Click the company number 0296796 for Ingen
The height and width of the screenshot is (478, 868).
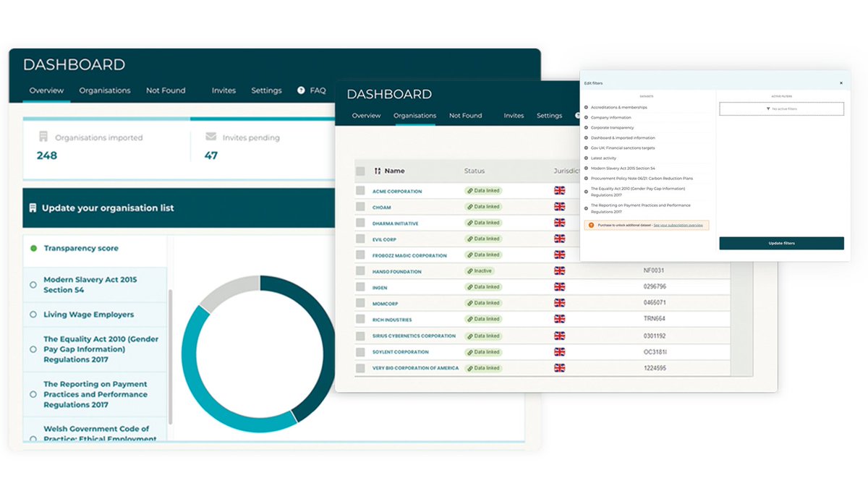[654, 287]
